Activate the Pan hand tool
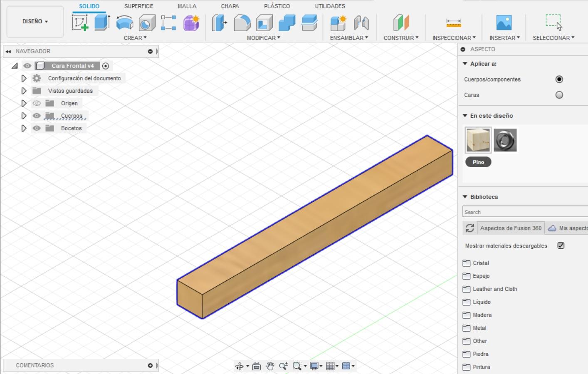 tap(270, 366)
